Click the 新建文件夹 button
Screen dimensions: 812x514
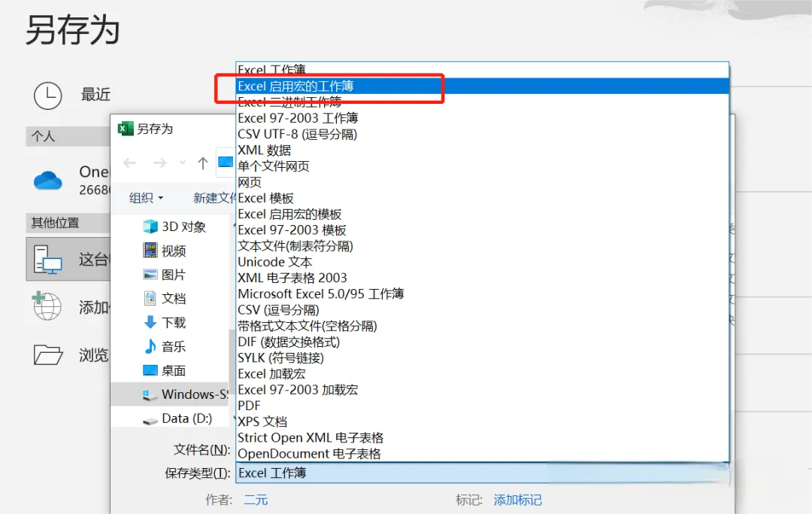pyautogui.click(x=214, y=198)
